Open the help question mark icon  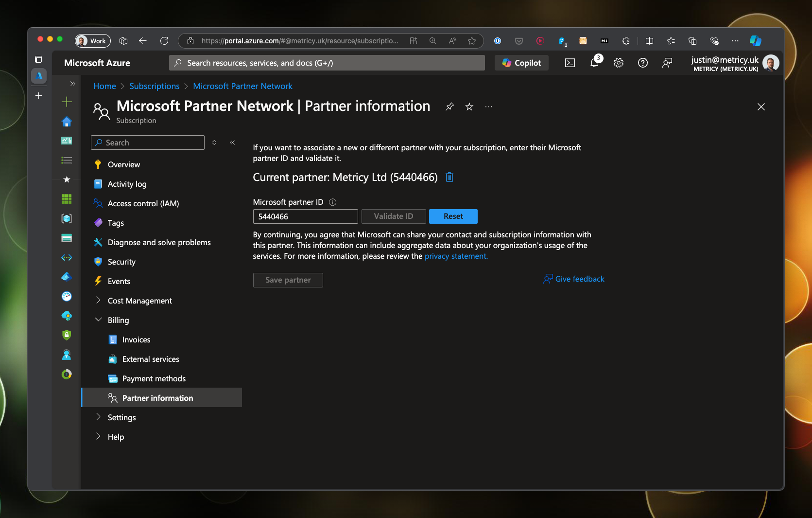click(x=642, y=63)
